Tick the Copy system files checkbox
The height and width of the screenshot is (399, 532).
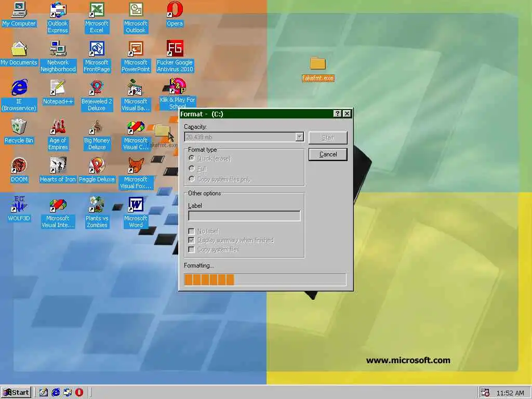point(191,249)
